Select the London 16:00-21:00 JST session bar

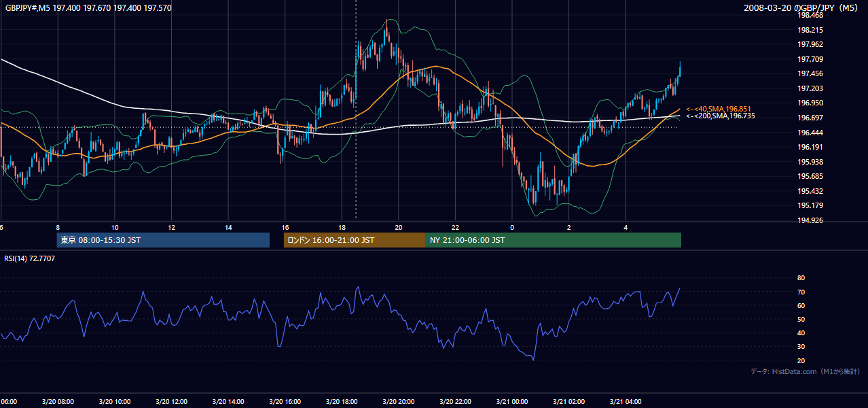pyautogui.click(x=355, y=240)
